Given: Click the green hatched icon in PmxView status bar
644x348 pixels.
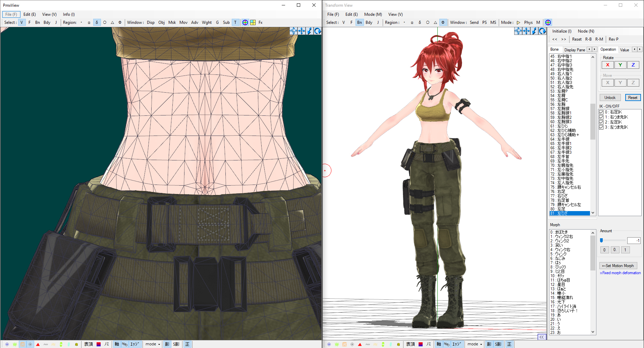Looking at the screenshot, I should (x=15, y=344).
